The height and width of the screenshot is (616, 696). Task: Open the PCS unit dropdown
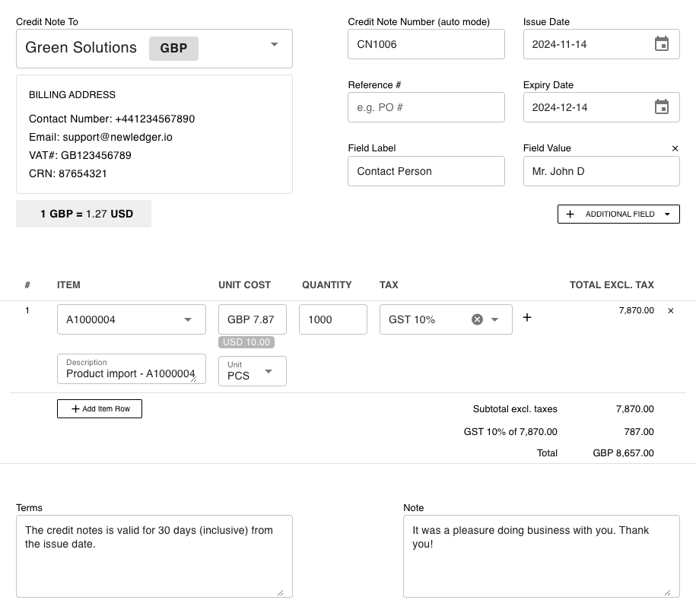point(269,371)
